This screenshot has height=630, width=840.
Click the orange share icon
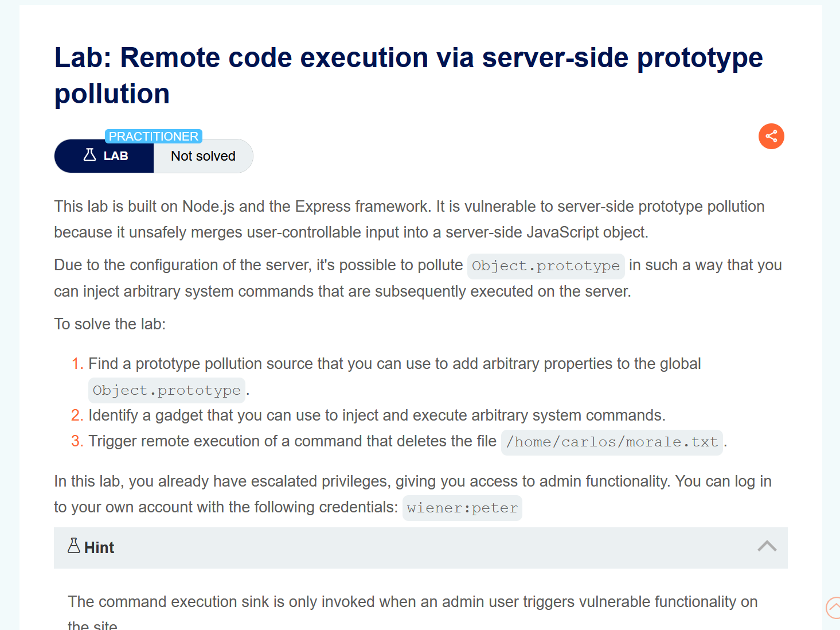tap(771, 136)
